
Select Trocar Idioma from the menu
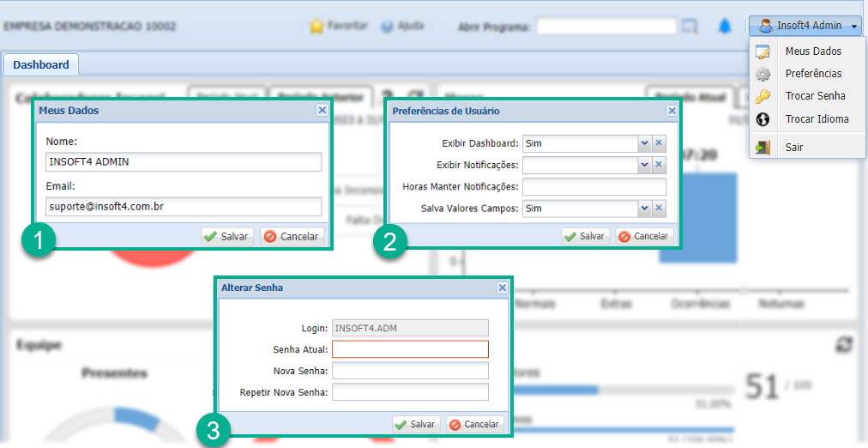tap(817, 119)
